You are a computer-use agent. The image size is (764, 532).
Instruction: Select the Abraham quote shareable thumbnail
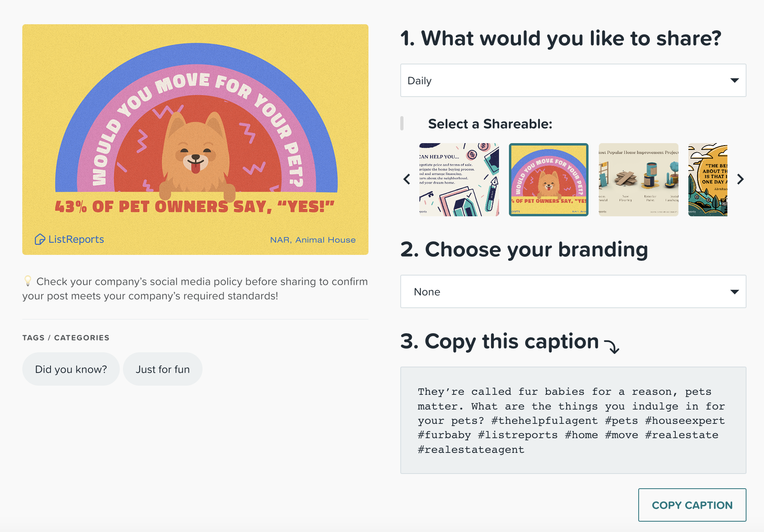[708, 180]
